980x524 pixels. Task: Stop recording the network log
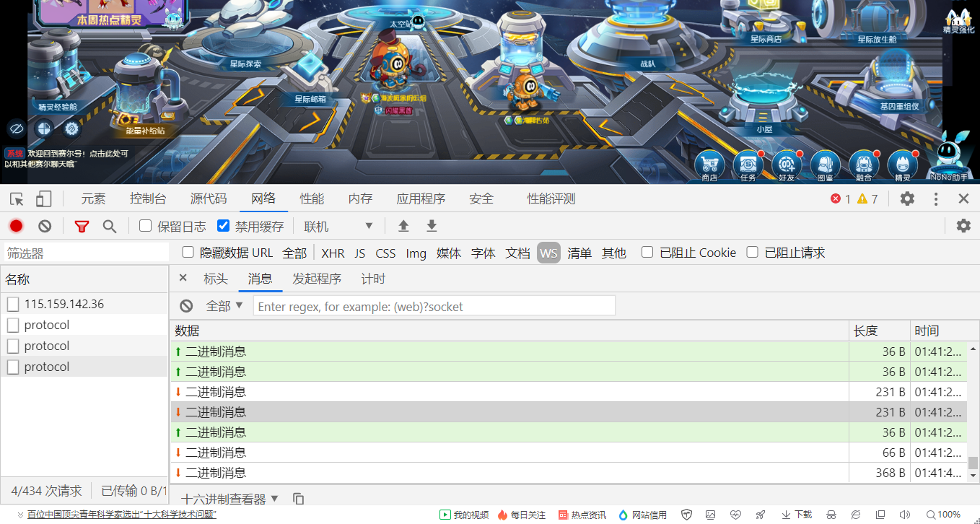pos(16,226)
